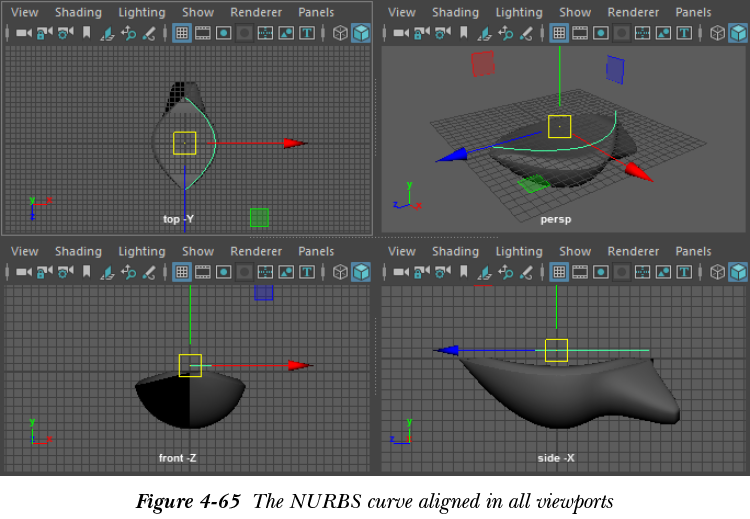Click Image Plane icon in top viewport

[x=107, y=33]
